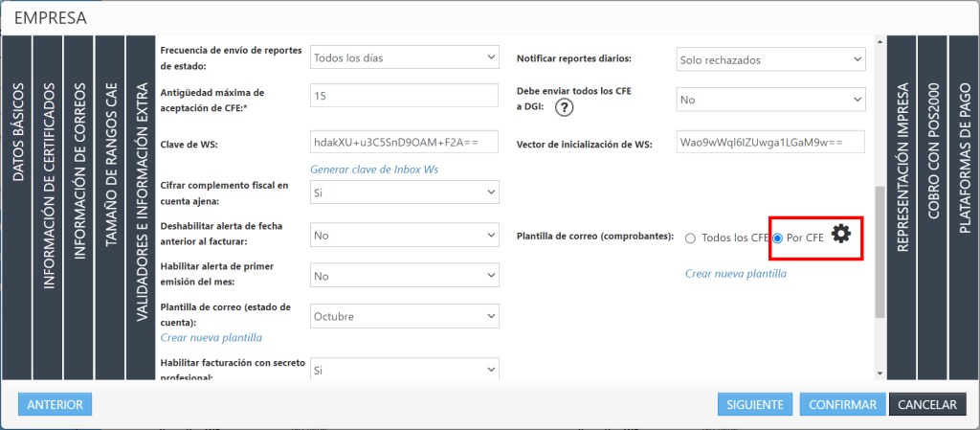The width and height of the screenshot is (980, 430).
Task: Click the gear icon next to Por CFE
Action: pos(840,234)
